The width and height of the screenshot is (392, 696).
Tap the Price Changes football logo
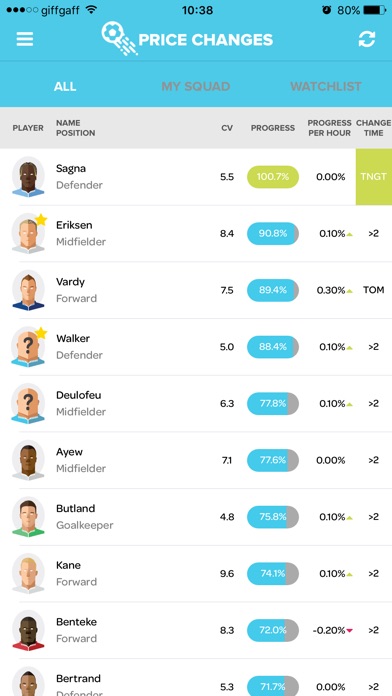(x=119, y=39)
